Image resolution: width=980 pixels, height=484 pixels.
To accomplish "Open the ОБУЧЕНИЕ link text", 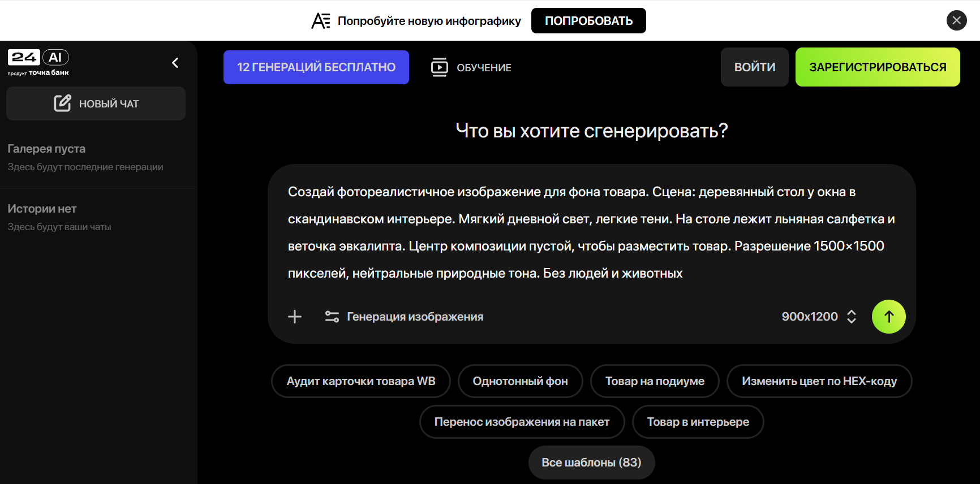I will tap(484, 68).
